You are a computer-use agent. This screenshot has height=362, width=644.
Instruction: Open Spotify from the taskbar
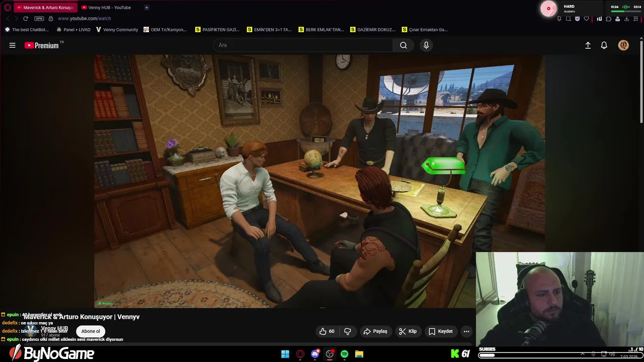coord(344,354)
